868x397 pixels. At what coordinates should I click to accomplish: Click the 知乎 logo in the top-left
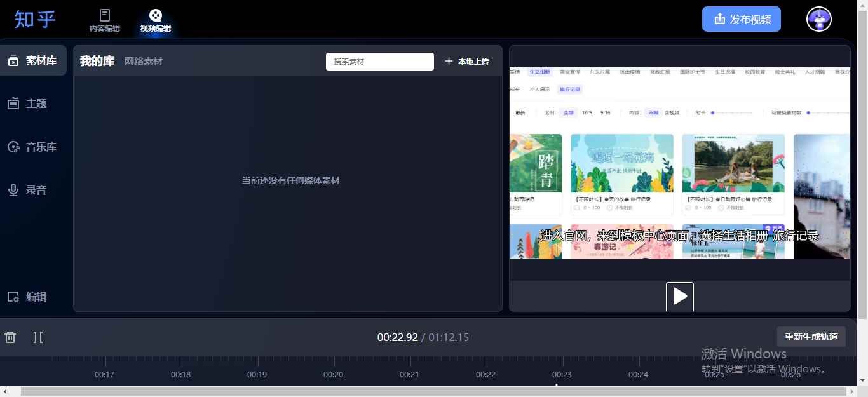[34, 19]
